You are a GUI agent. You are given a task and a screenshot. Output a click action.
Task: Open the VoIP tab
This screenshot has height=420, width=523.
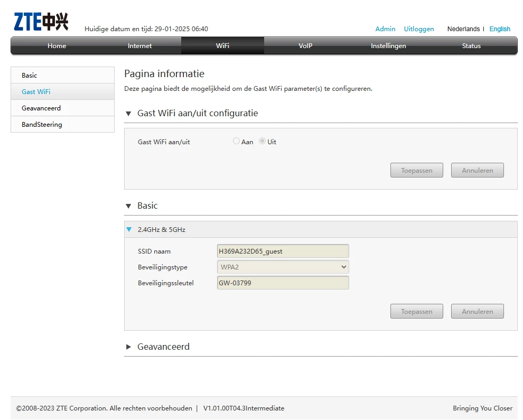click(x=305, y=46)
